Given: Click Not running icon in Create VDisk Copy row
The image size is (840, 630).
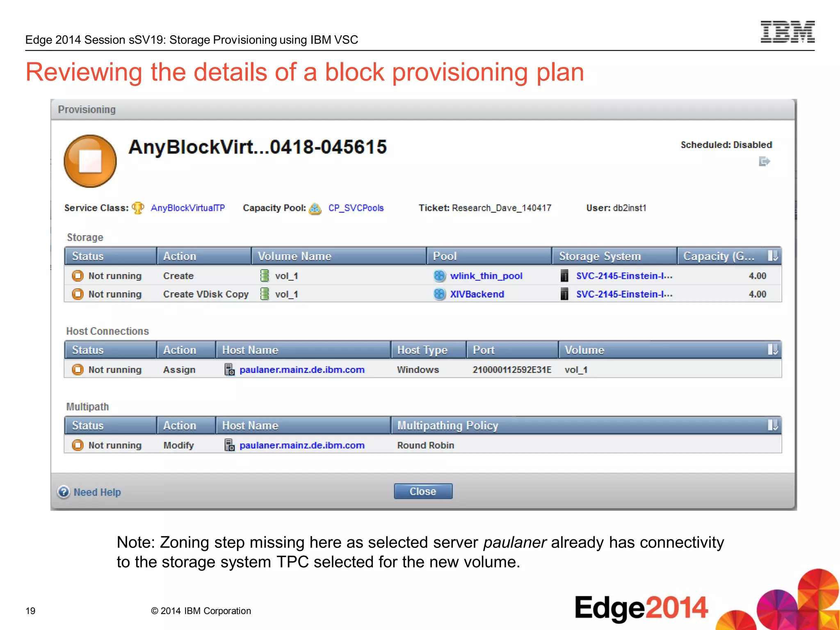Looking at the screenshot, I should pos(78,294).
